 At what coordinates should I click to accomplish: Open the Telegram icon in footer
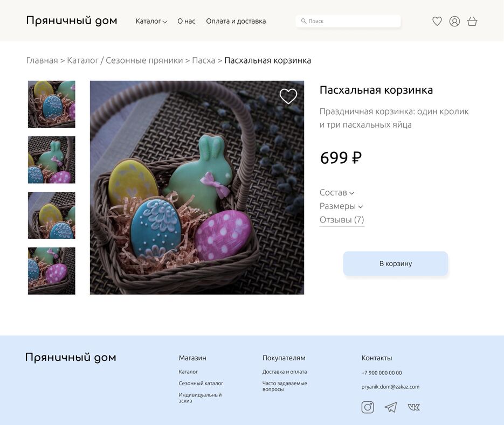[x=391, y=407]
